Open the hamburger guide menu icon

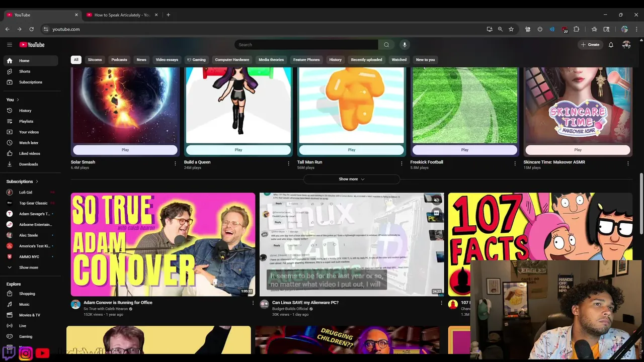(x=10, y=45)
